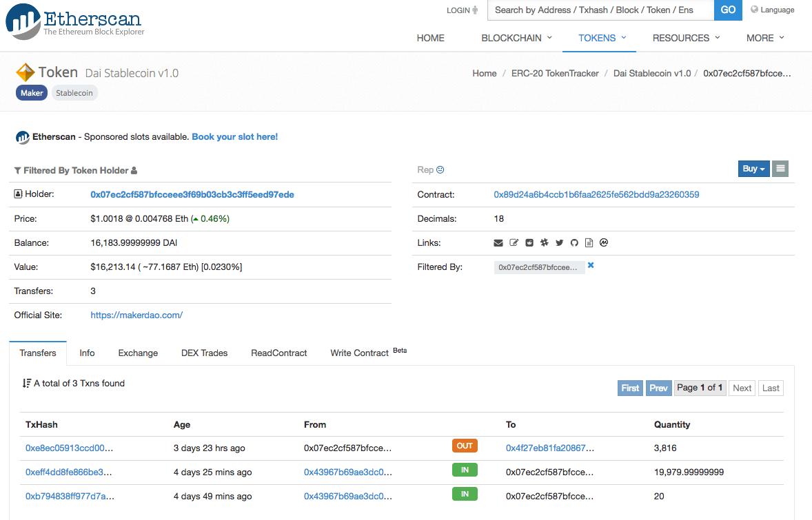Screen dimensions: 812x520
Task: Go to the Home nav item
Action: tap(430, 39)
